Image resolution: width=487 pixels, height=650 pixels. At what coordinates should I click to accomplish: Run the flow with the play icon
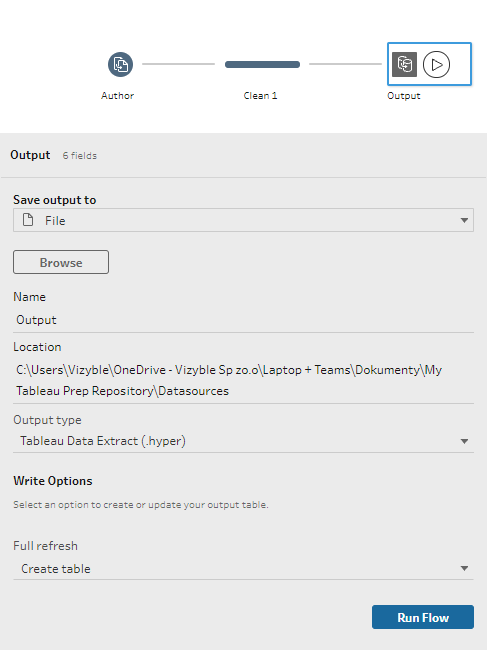[x=436, y=64]
